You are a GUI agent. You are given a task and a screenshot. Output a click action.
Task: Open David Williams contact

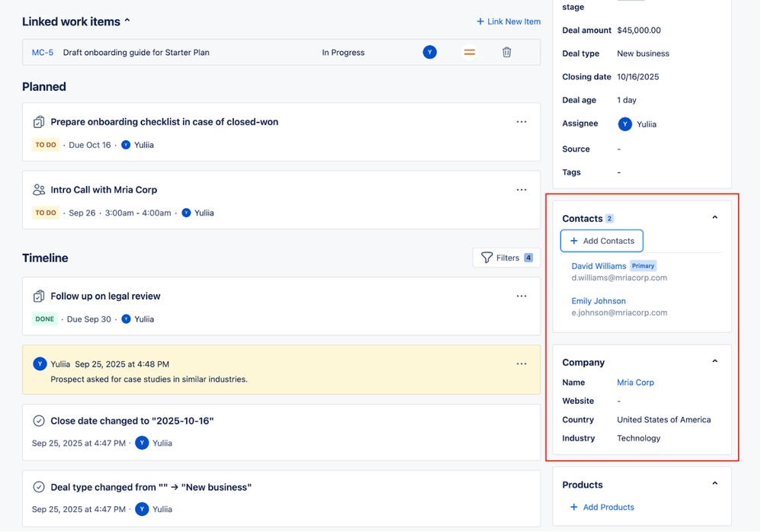coord(599,266)
